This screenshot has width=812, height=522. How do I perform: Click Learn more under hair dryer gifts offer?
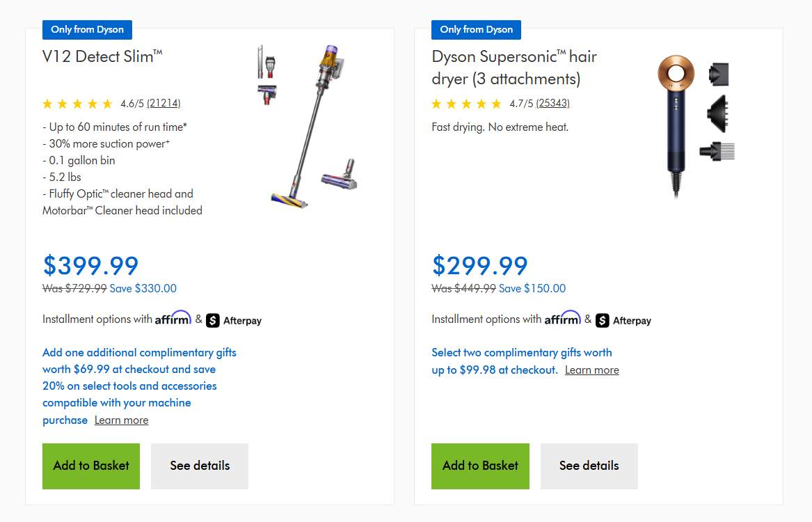[x=592, y=370]
